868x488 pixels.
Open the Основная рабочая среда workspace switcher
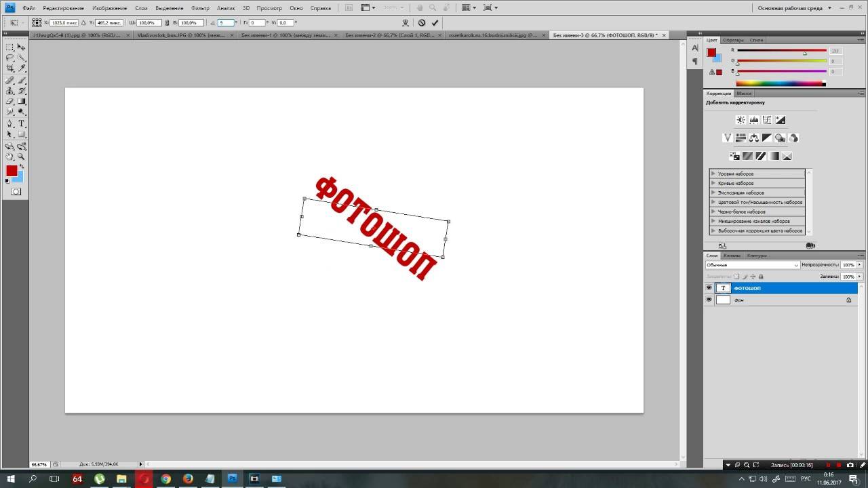(793, 8)
